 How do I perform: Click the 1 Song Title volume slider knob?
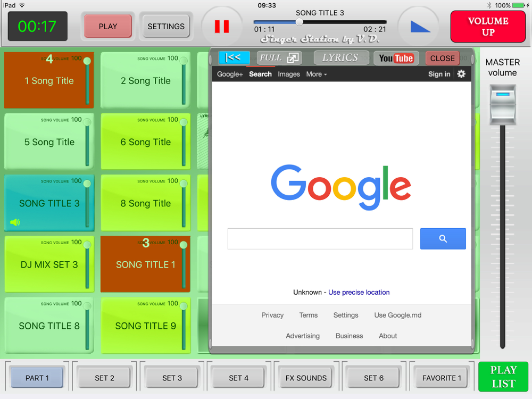(87, 61)
